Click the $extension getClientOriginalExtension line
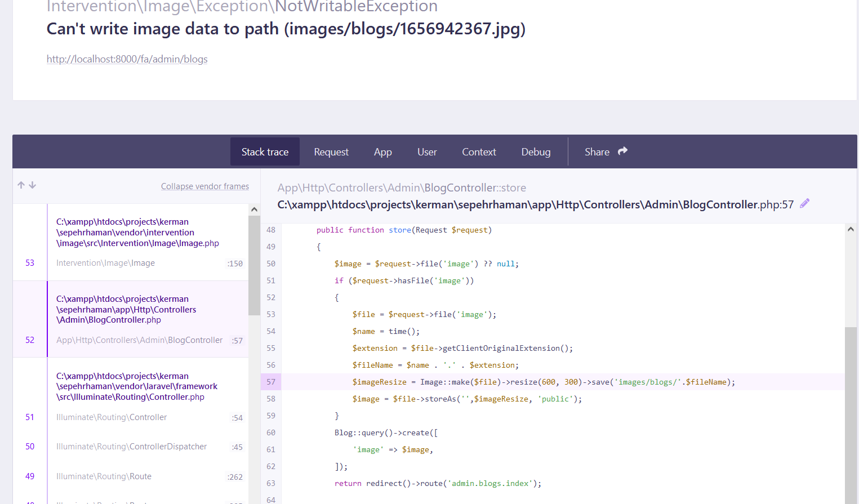 (462, 348)
